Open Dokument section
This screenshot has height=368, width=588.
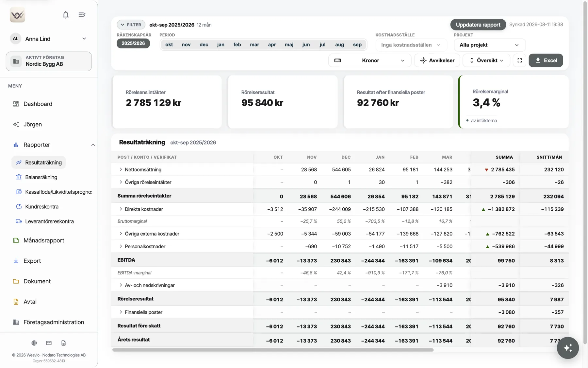click(x=37, y=281)
